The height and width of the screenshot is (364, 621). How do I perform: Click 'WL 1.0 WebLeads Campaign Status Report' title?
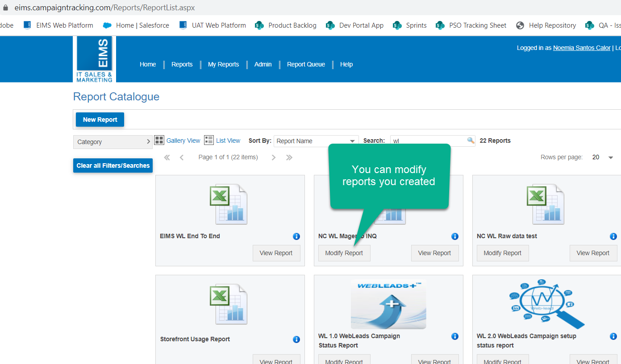point(359,341)
